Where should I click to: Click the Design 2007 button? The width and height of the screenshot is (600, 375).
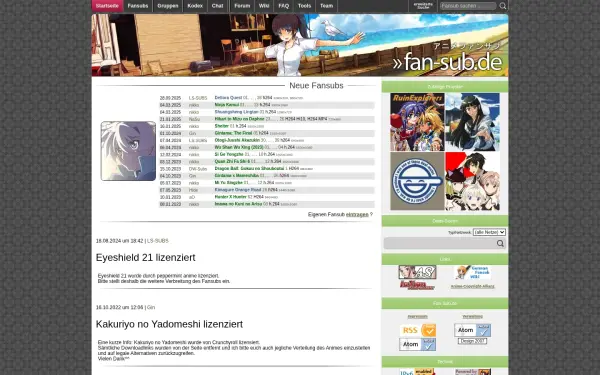(473, 341)
